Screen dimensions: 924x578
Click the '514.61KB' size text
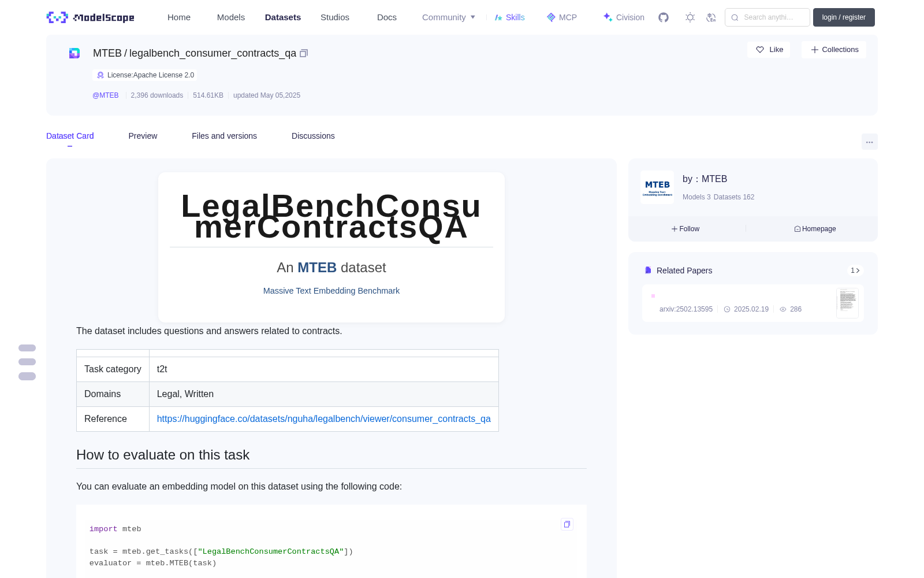[x=208, y=95]
